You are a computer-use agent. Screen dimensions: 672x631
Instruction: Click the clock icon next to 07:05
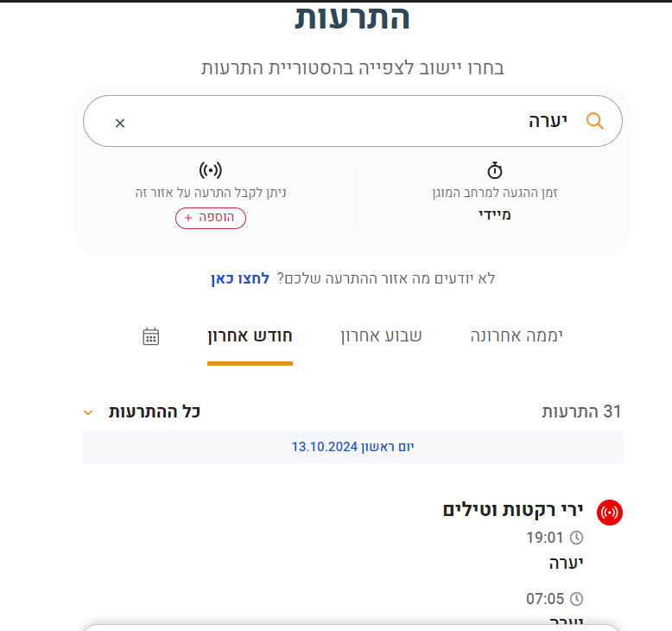coord(576,598)
